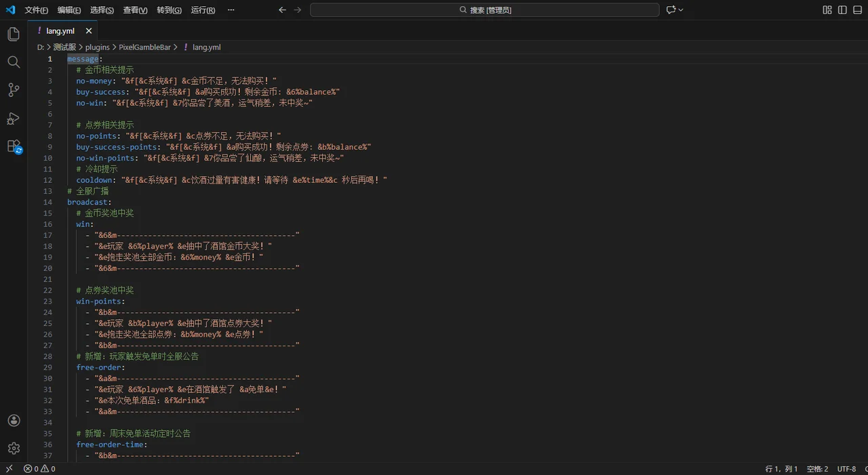This screenshot has width=868, height=475.
Task: Open the Source Control view
Action: tap(14, 89)
